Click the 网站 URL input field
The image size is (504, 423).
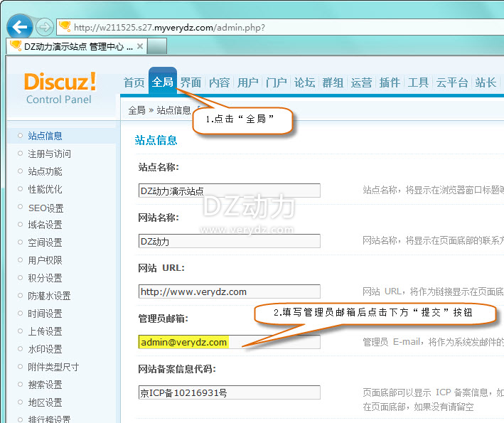[229, 291]
